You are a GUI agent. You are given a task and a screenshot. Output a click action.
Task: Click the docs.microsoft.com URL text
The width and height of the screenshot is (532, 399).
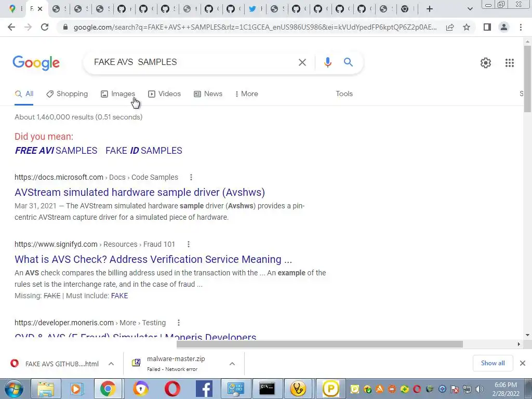coord(59,177)
